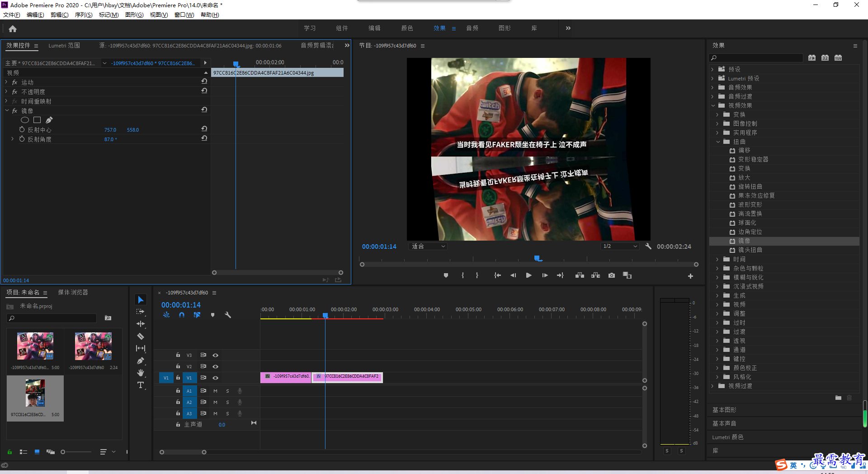Image resolution: width=868 pixels, height=474 pixels.
Task: Open the Window menu
Action: pyautogui.click(x=184, y=15)
